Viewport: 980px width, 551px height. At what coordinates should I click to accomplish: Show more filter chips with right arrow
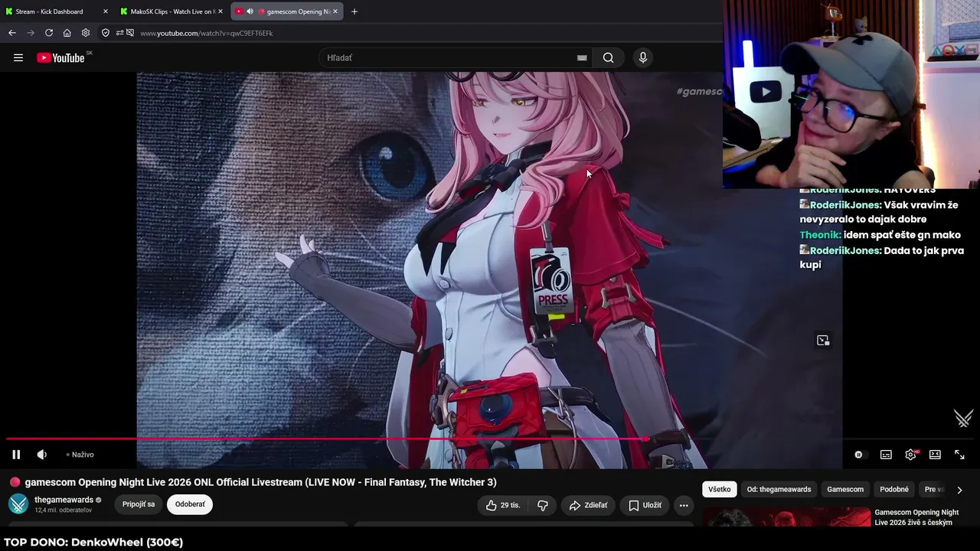coord(959,490)
